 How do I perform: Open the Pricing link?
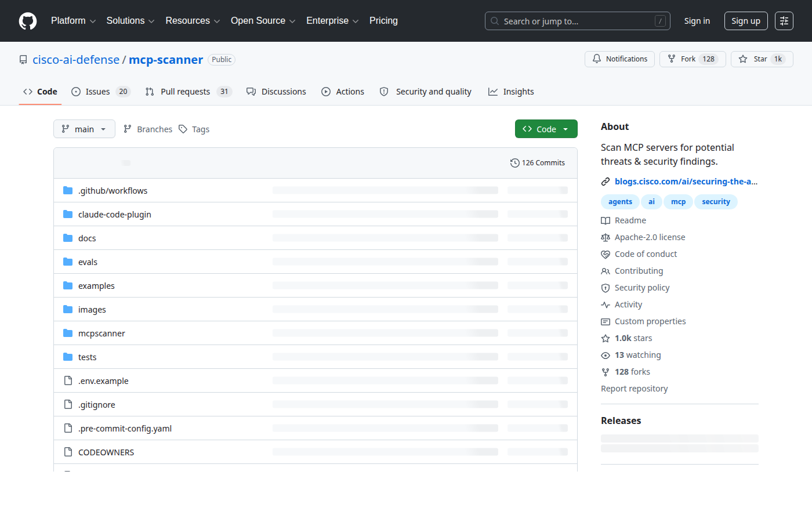383,21
